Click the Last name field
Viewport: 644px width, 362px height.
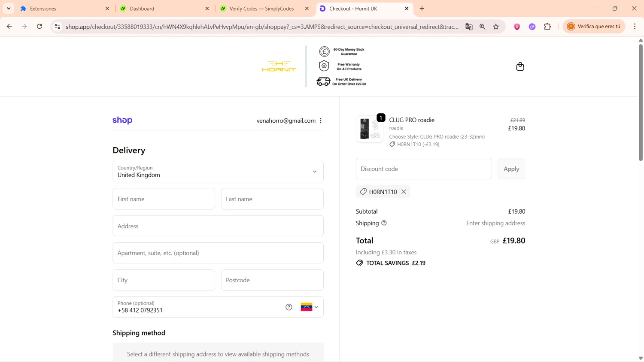click(272, 199)
